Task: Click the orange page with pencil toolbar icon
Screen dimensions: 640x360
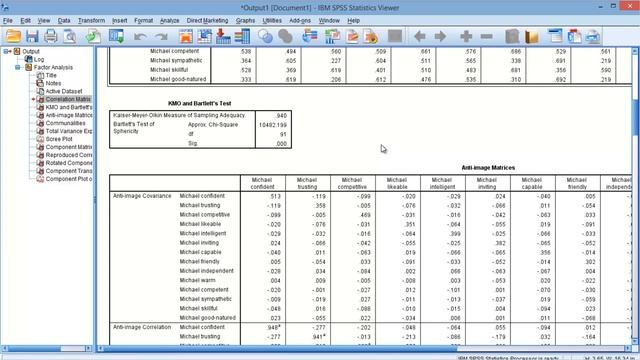Action: 352,36
